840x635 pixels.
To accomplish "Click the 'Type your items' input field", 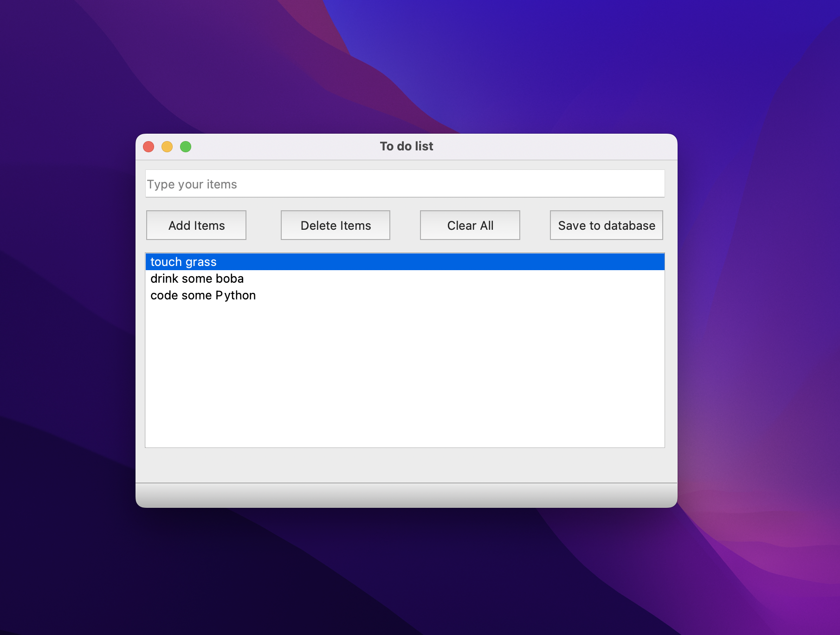I will coord(405,184).
